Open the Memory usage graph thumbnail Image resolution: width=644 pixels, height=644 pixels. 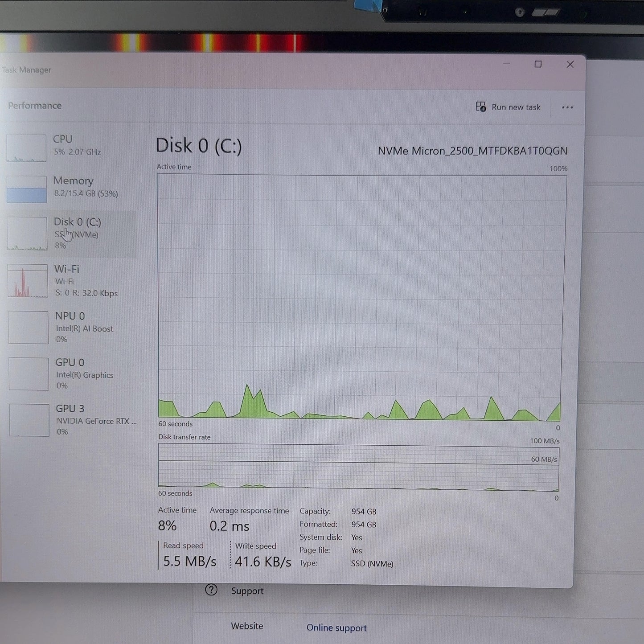coord(27,189)
